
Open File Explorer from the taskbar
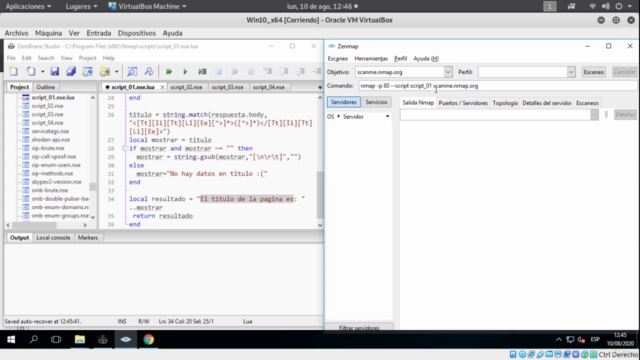[80, 340]
